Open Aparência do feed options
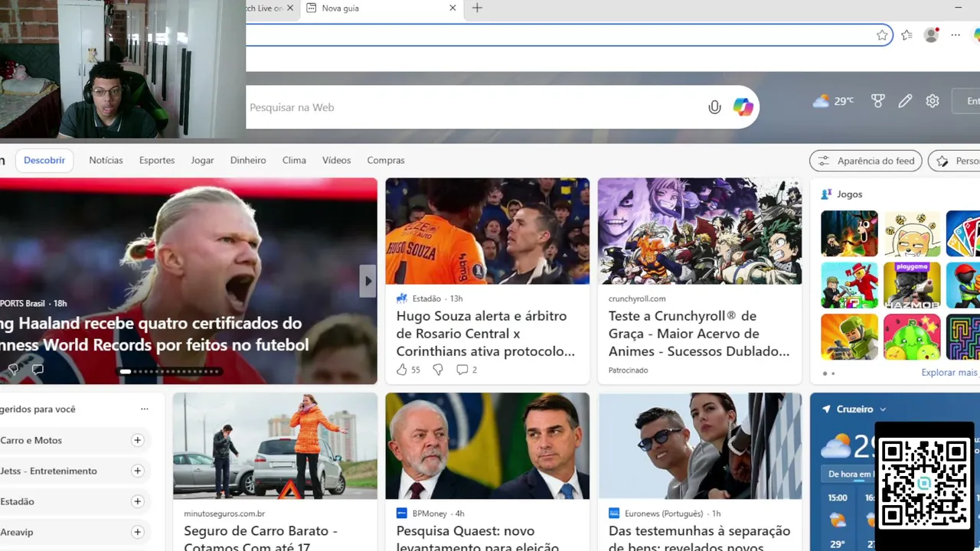The image size is (980, 551). point(866,161)
